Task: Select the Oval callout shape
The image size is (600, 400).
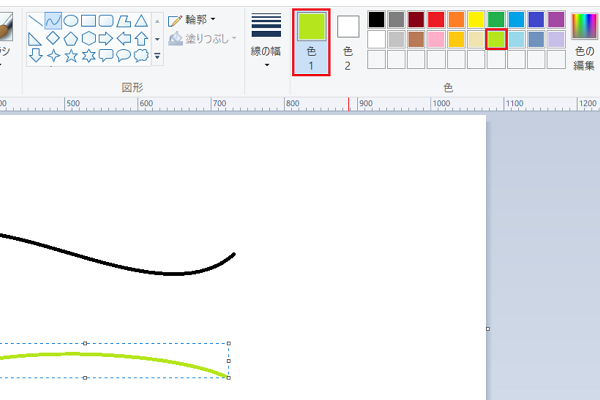Action: point(123,56)
